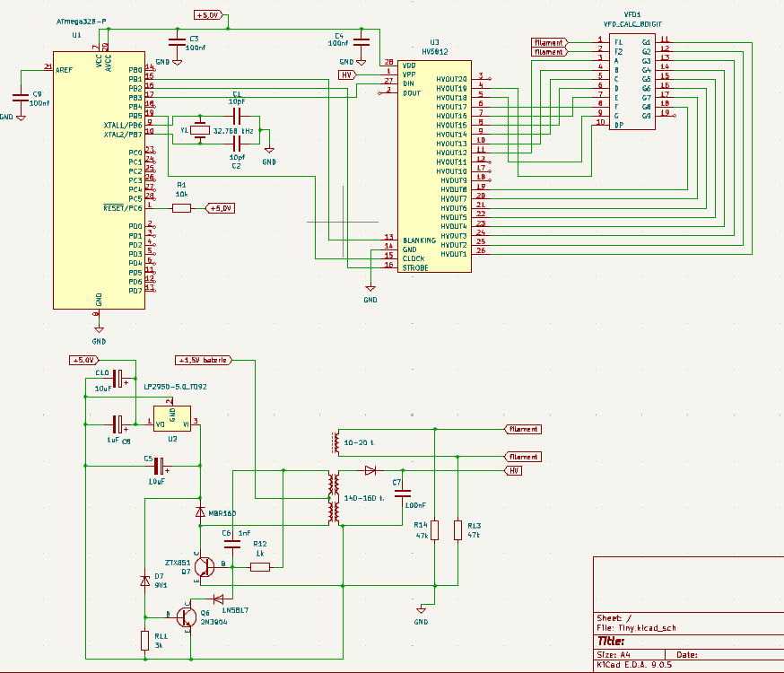Click the GND symbol beside the crystal
The width and height of the screenshot is (784, 673).
269,150
